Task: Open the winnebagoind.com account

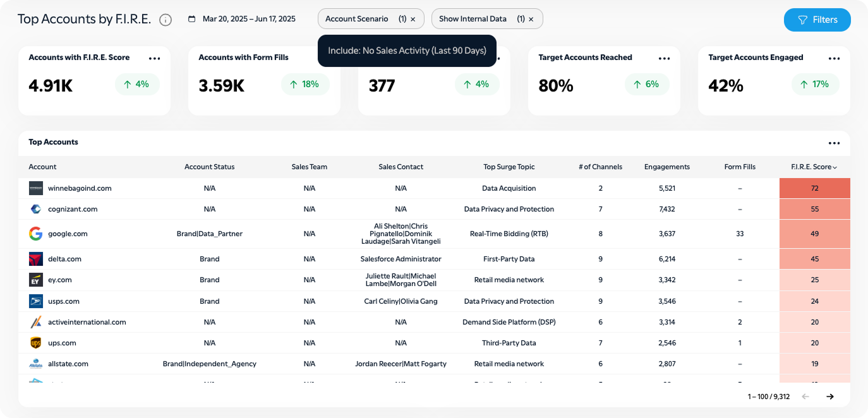Action: (x=80, y=188)
